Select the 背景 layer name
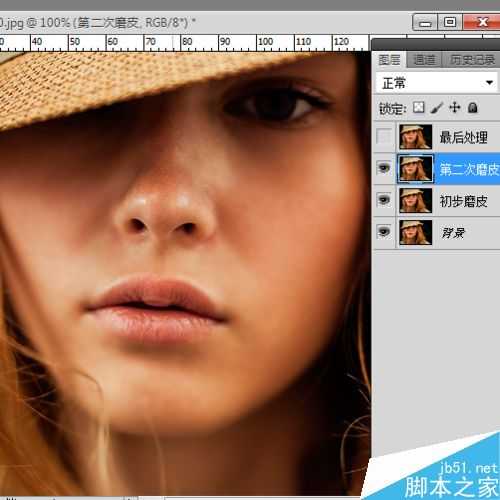 click(x=453, y=233)
